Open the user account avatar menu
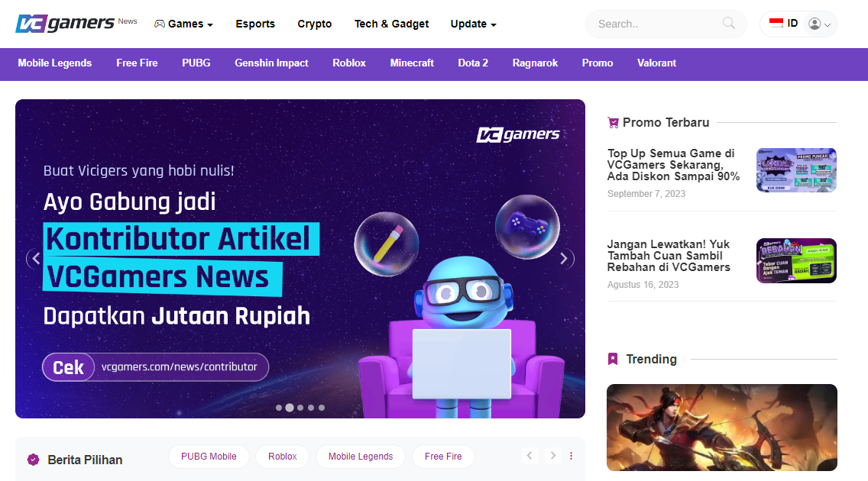 pos(820,24)
